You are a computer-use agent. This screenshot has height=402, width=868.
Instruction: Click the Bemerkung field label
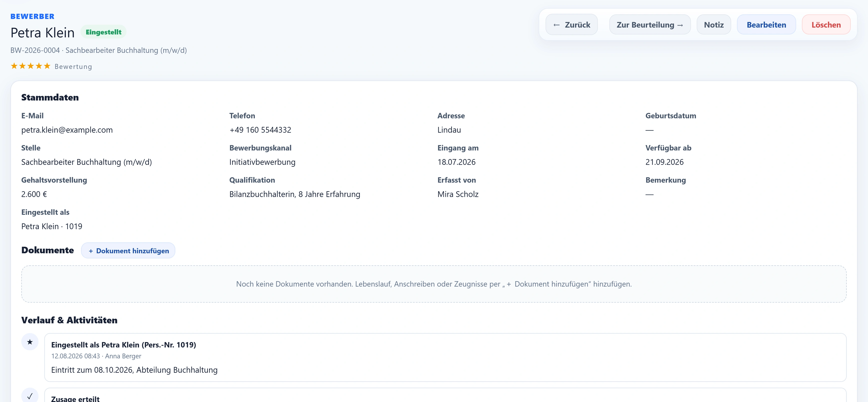(665, 180)
